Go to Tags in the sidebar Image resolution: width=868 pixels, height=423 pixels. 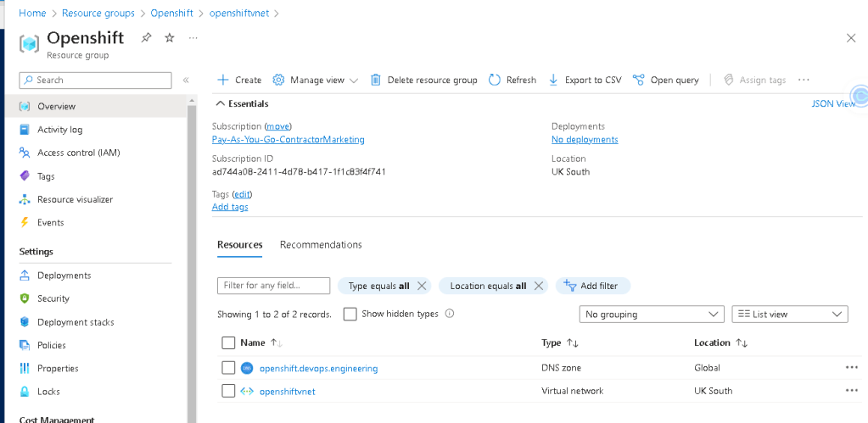(x=46, y=176)
